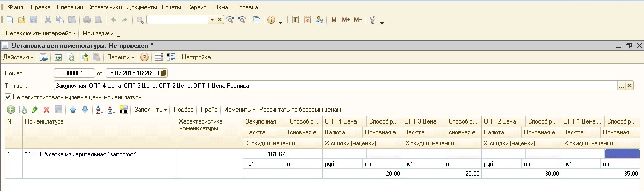Click the Прайс button

209,110
